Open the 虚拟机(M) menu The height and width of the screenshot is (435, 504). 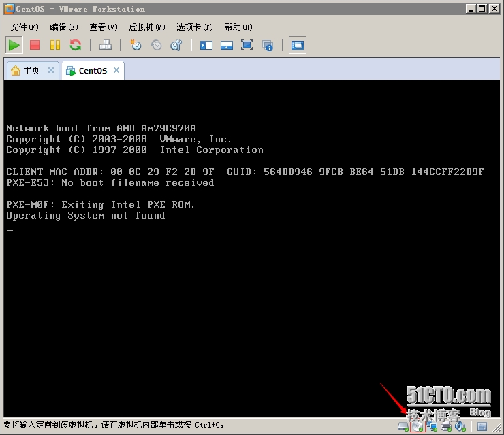click(x=147, y=27)
